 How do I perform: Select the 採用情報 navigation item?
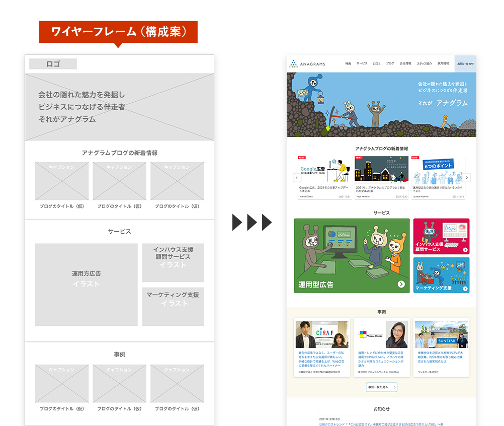click(x=444, y=63)
